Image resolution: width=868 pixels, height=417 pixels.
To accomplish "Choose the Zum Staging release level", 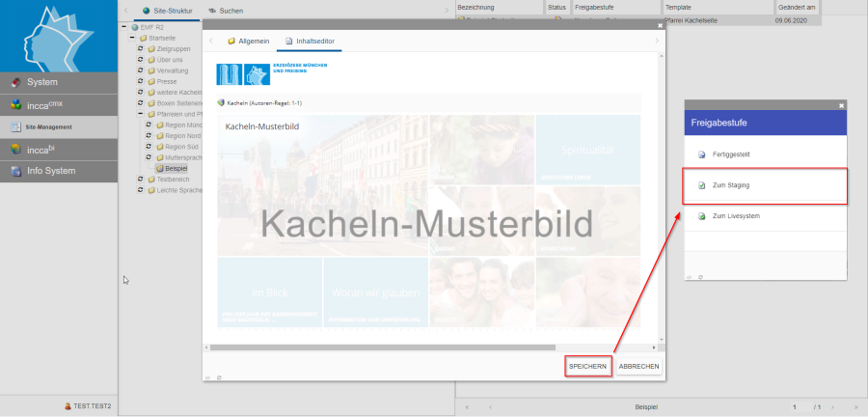I will (x=730, y=185).
